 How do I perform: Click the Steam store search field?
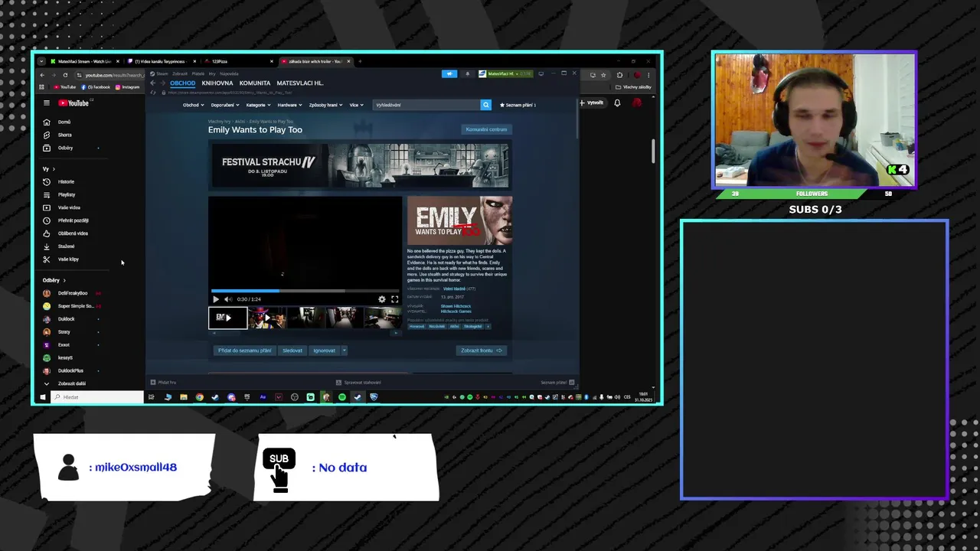(x=426, y=105)
